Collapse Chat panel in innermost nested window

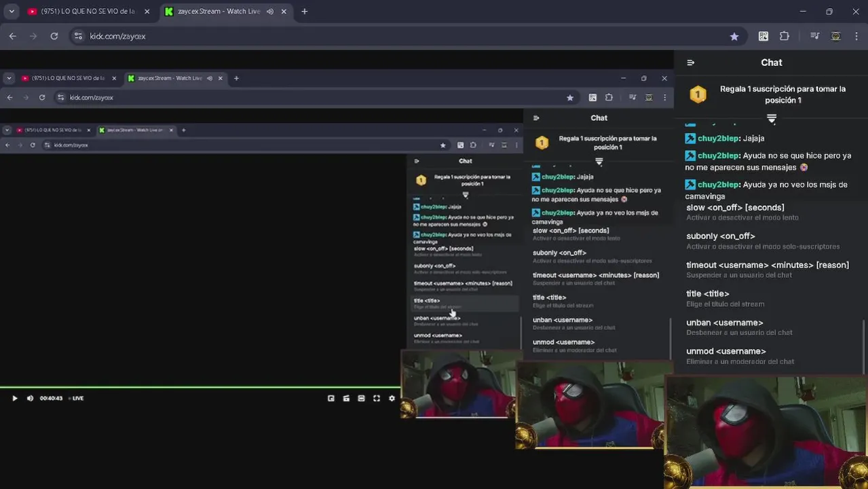[417, 161]
